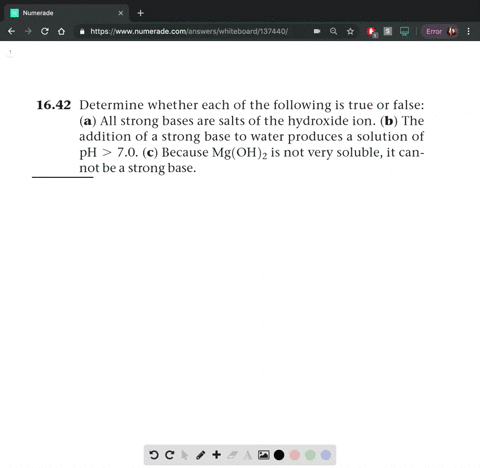Select the pencil drawing tool
The width and height of the screenshot is (480, 468).
(x=200, y=455)
